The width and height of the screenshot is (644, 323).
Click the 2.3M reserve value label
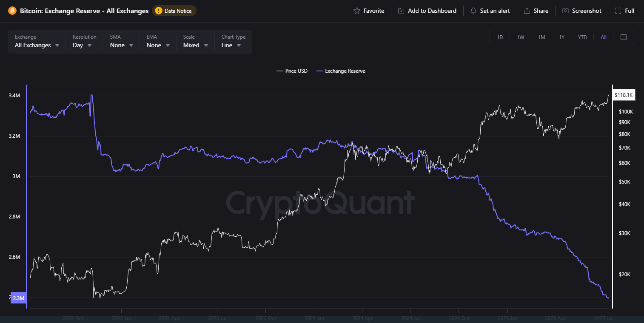tap(18, 298)
